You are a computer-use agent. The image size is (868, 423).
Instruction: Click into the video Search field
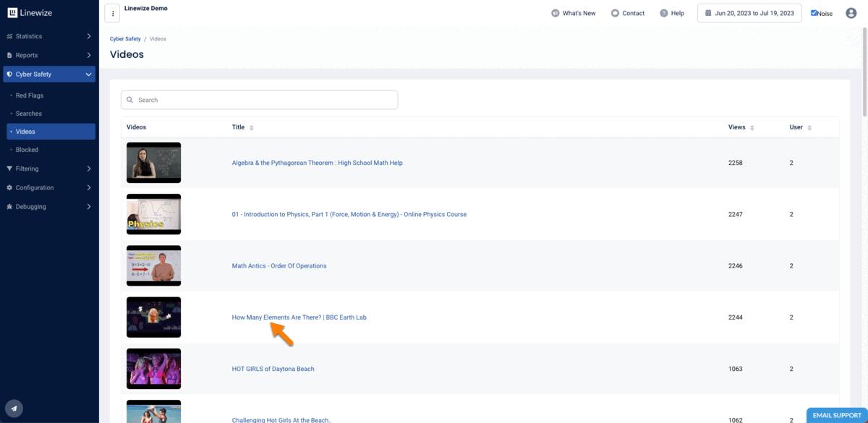click(259, 100)
